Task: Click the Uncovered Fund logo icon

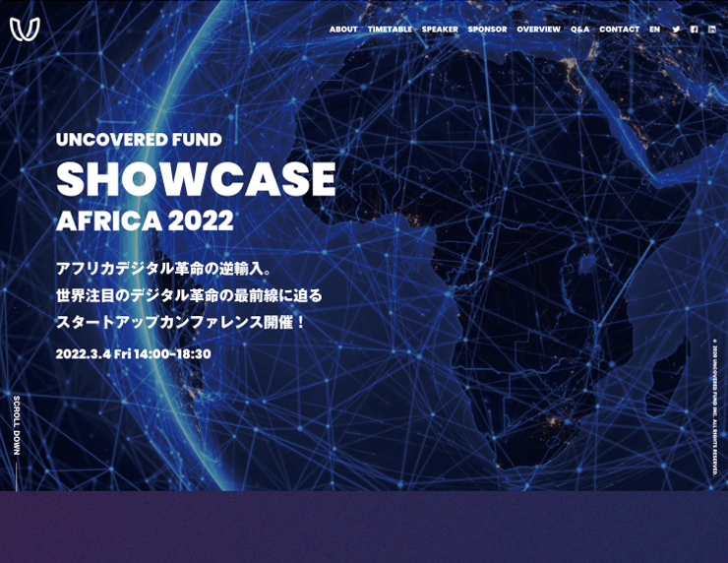Action: click(x=25, y=30)
